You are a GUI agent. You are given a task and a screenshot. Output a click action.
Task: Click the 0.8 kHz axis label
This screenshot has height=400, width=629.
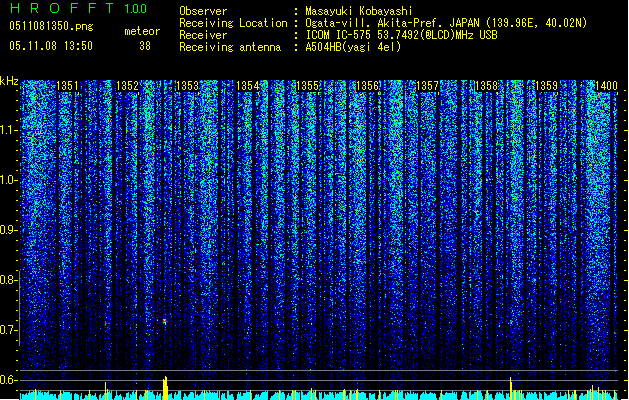pyautogui.click(x=7, y=280)
